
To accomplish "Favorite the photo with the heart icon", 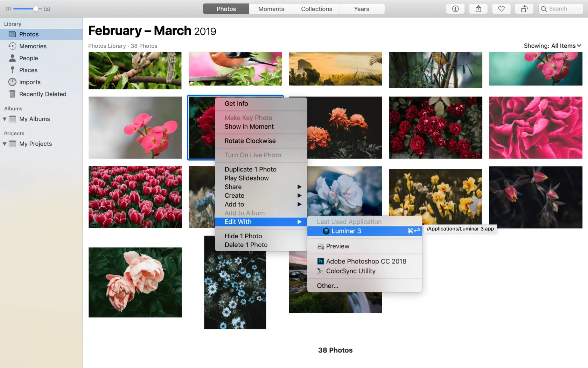I will 501,8.
